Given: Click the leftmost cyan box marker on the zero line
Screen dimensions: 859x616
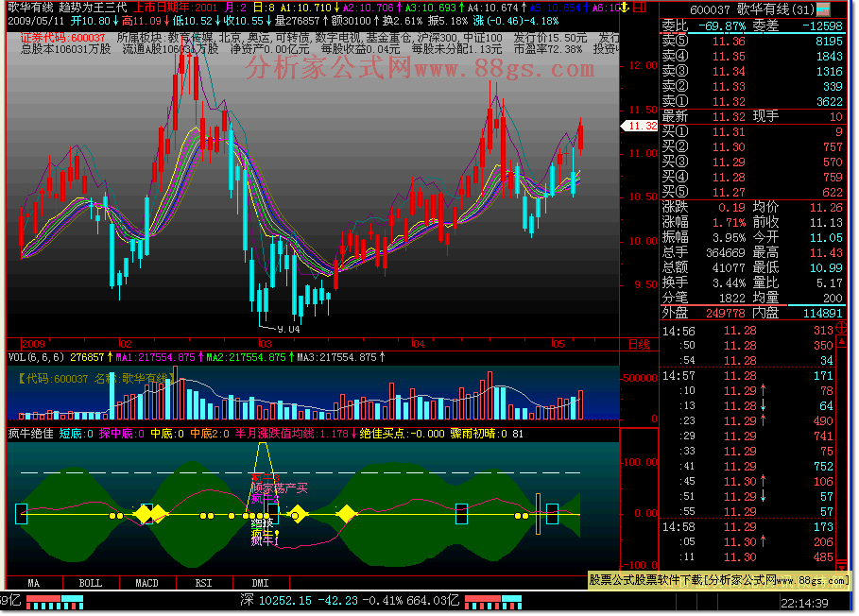Looking at the screenshot, I should coord(22,514).
